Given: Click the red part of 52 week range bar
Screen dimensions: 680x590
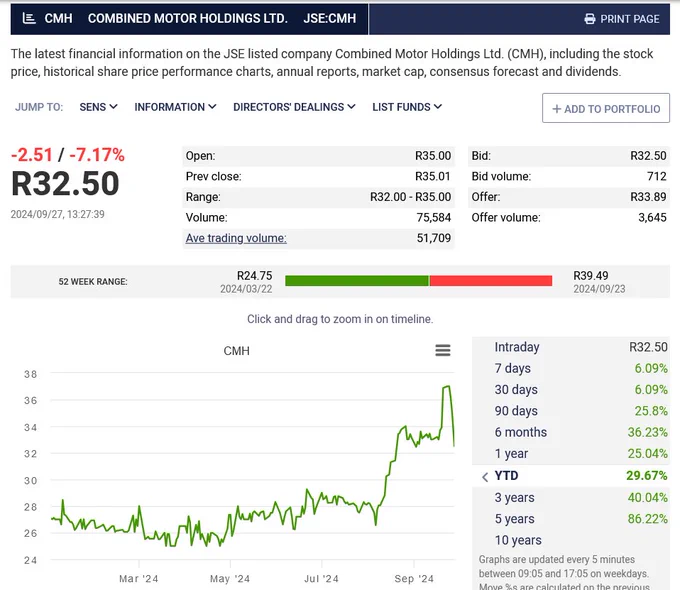Looking at the screenshot, I should pyautogui.click(x=491, y=281).
